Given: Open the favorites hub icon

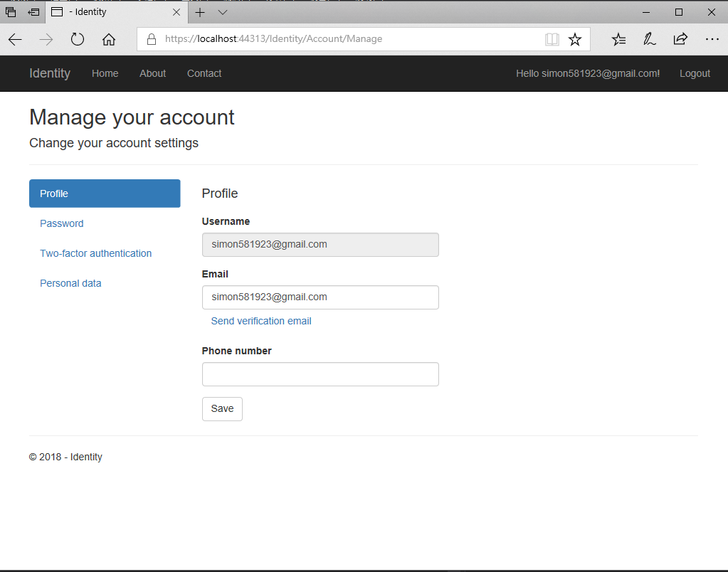Looking at the screenshot, I should coord(618,39).
